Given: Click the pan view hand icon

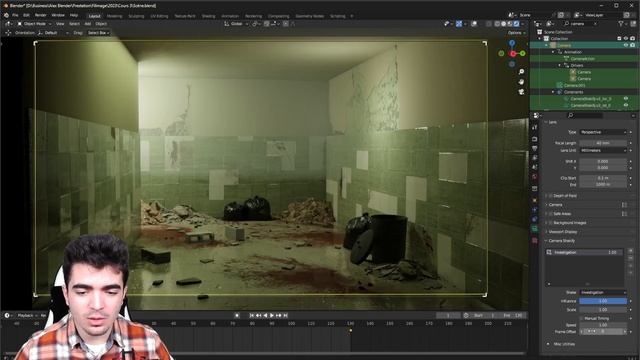Looking at the screenshot, I should (521, 82).
